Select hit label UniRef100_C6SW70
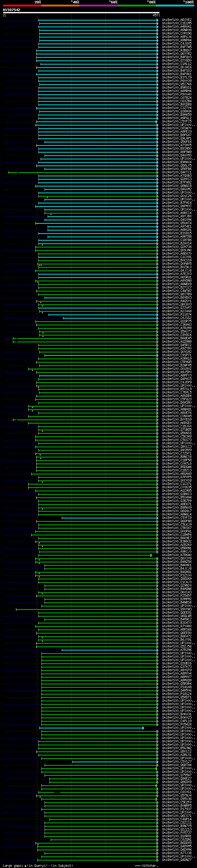The image size is (197, 868). [177, 128]
